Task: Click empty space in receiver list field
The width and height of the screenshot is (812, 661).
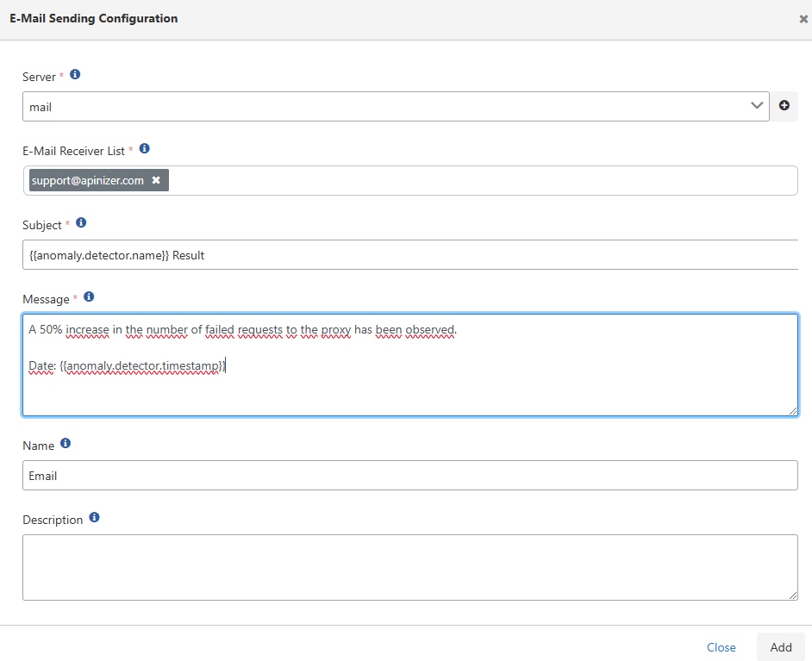Action: click(x=483, y=181)
